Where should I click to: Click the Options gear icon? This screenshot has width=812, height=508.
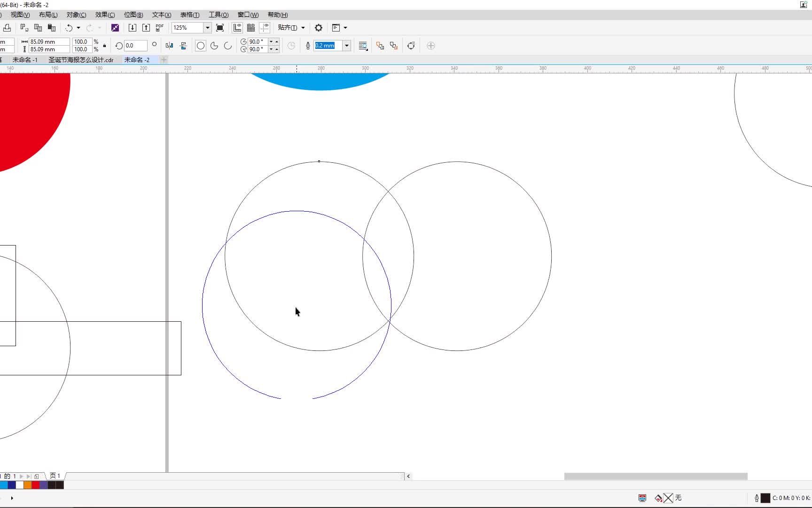pyautogui.click(x=319, y=28)
